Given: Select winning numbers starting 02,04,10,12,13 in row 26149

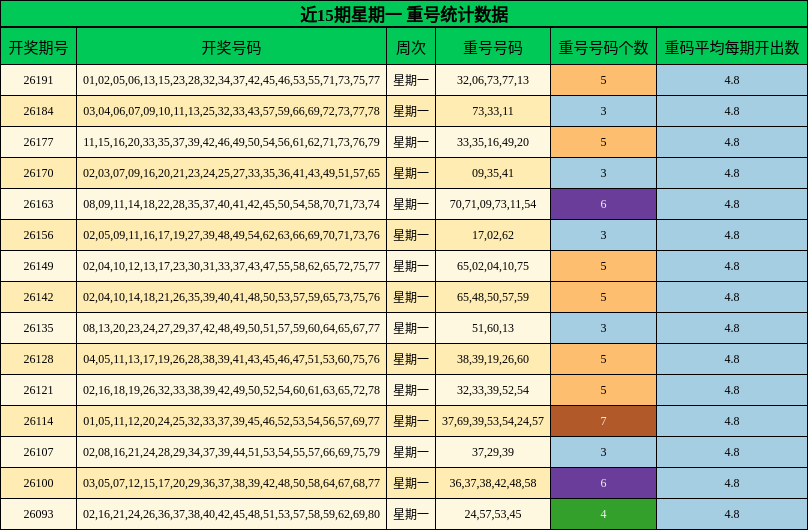Looking at the screenshot, I should (231, 266).
